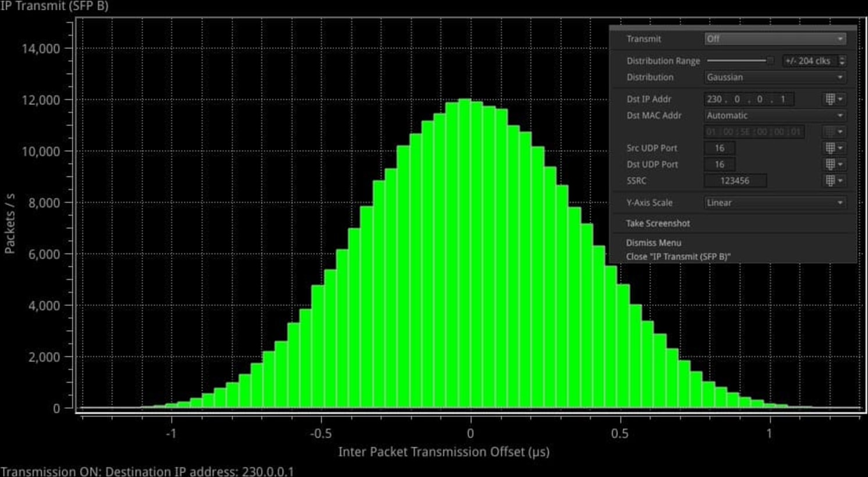This screenshot has height=477, width=868.
Task: Adjust the Distribution Range slider handle
Action: point(769,59)
